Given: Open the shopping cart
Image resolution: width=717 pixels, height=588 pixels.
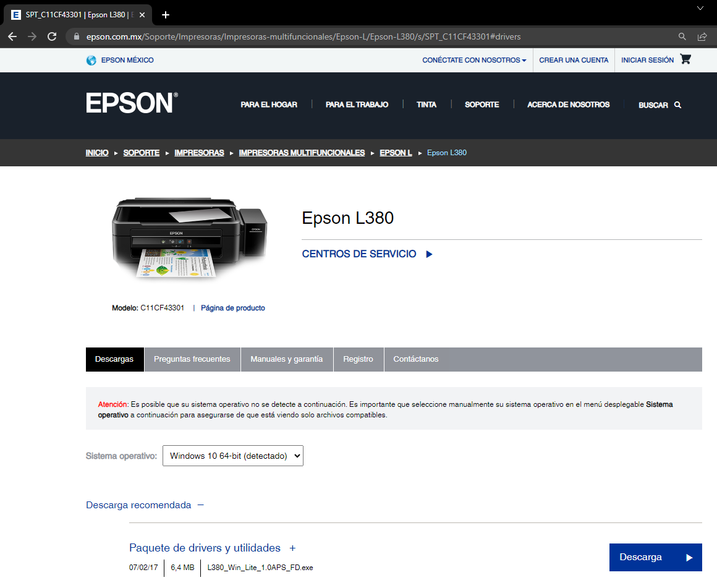Looking at the screenshot, I should (685, 59).
